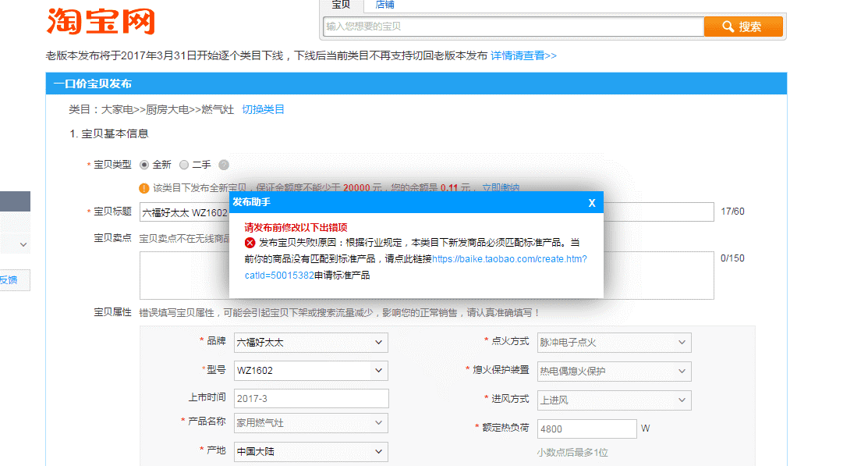Open the 型号 dropdown showing WZ1602

(310, 370)
